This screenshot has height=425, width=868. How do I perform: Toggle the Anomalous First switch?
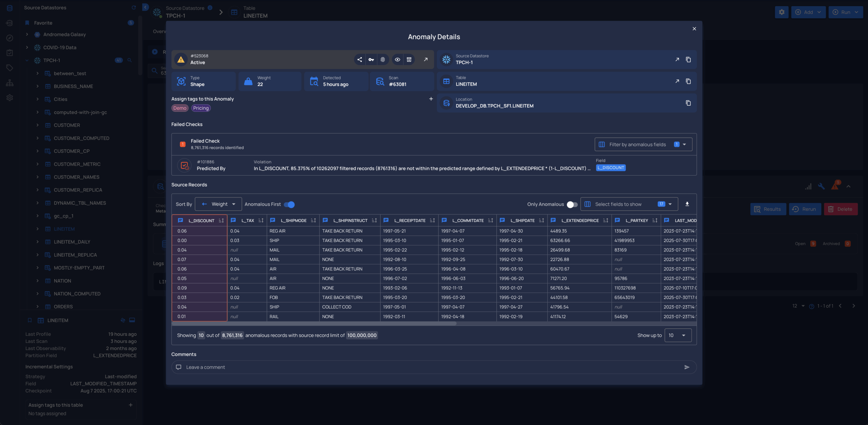point(289,204)
